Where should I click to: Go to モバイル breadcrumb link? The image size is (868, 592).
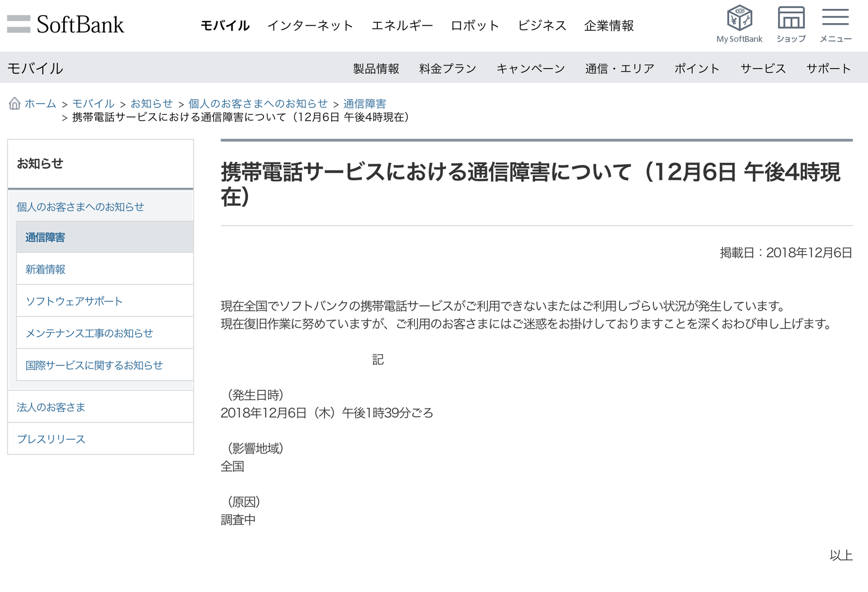pos(93,104)
